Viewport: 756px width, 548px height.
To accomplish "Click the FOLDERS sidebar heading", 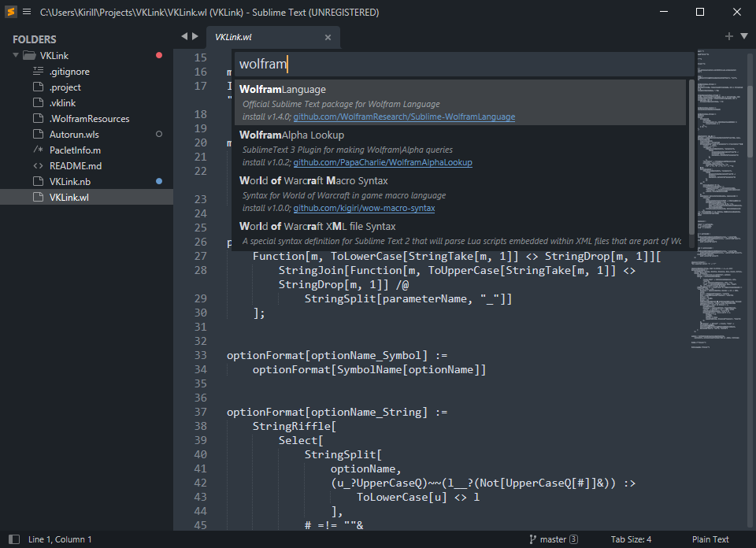I will point(34,39).
